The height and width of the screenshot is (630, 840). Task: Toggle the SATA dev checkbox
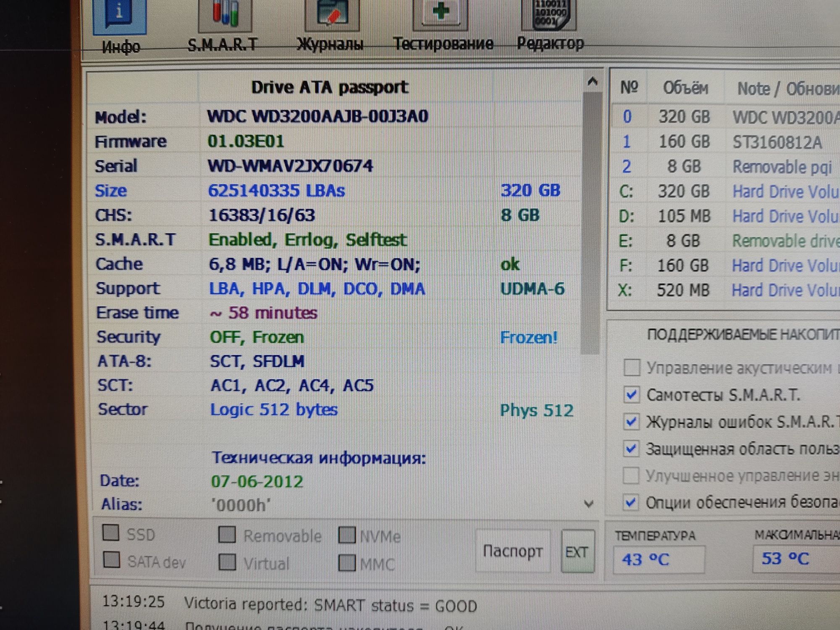click(112, 559)
